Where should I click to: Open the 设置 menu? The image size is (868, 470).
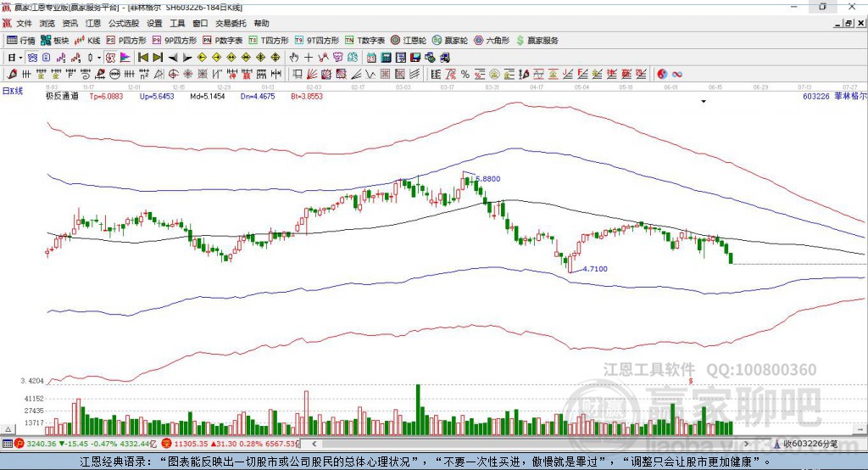coord(154,23)
